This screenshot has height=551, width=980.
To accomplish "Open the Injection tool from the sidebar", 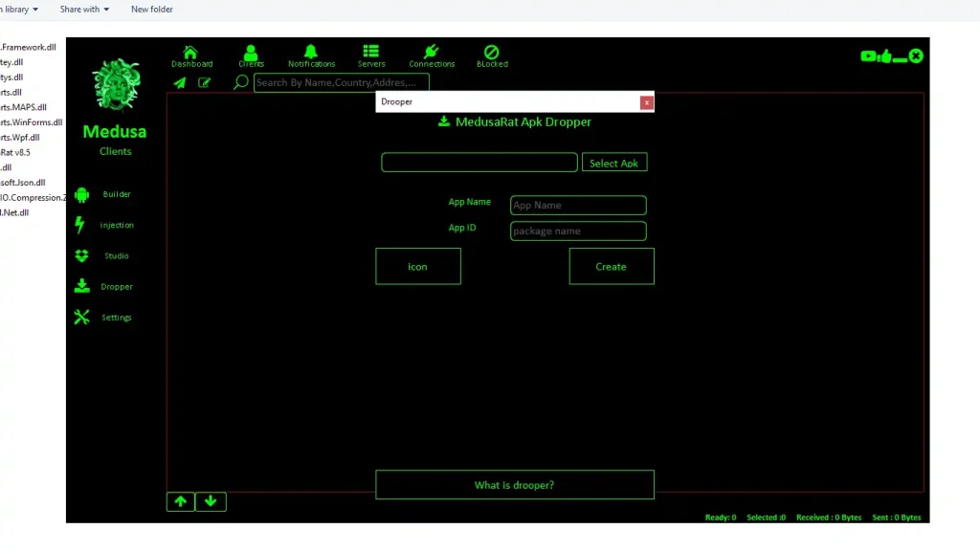I will coord(115,225).
